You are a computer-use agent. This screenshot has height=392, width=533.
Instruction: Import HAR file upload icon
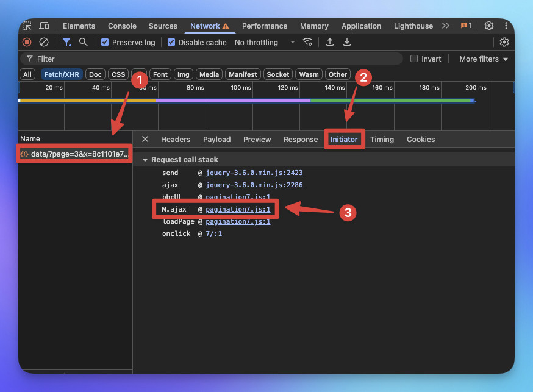329,42
